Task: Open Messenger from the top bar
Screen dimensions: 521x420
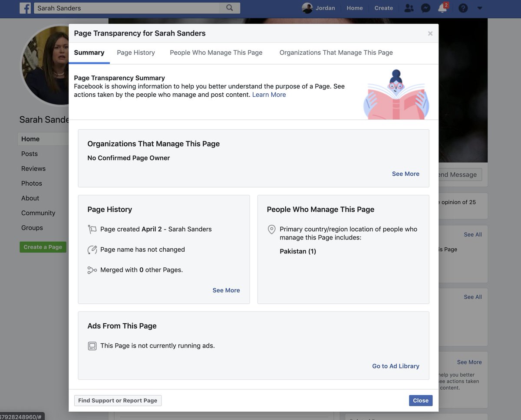Action: [x=425, y=8]
